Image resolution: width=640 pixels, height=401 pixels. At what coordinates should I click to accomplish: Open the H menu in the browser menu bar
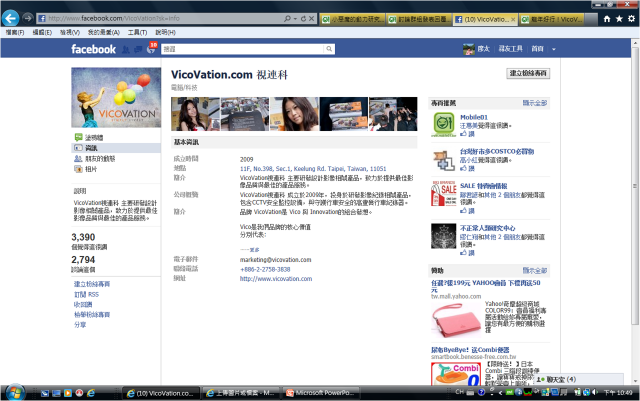point(165,32)
